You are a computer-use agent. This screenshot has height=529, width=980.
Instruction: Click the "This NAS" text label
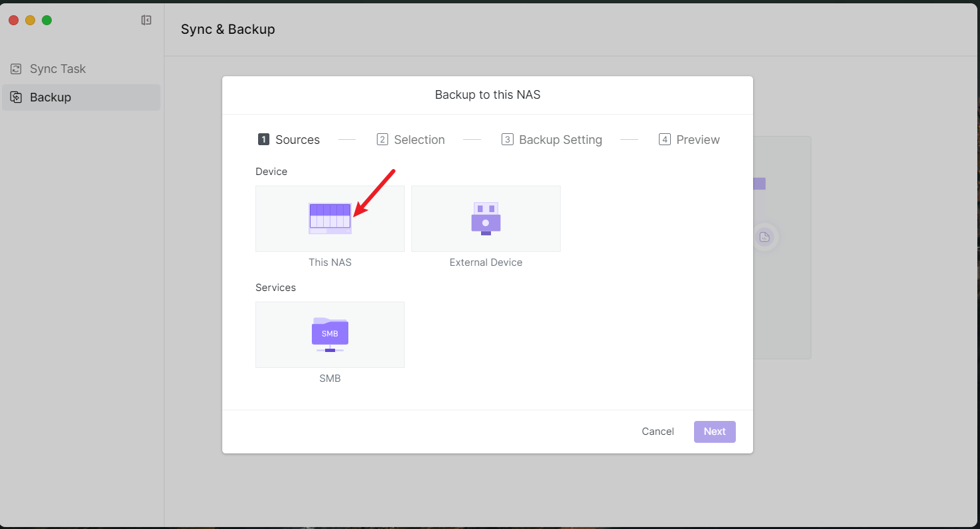pyautogui.click(x=330, y=263)
